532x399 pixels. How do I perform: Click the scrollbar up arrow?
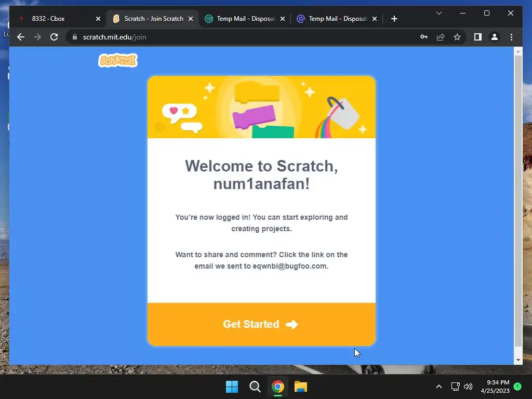[518, 51]
